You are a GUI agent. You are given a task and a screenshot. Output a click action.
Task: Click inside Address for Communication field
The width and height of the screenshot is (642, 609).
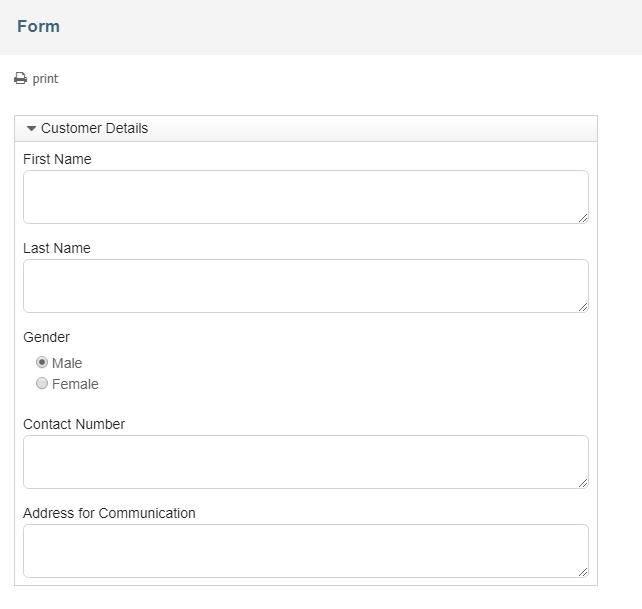pyautogui.click(x=306, y=551)
